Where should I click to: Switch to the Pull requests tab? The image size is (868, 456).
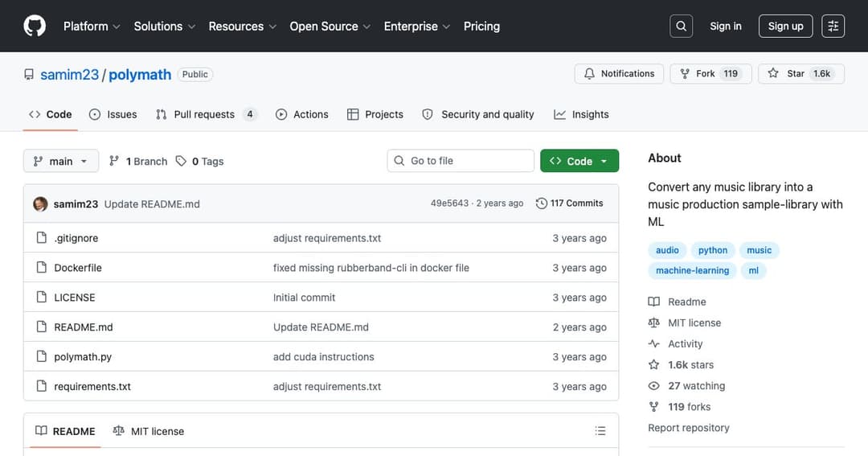click(x=207, y=114)
